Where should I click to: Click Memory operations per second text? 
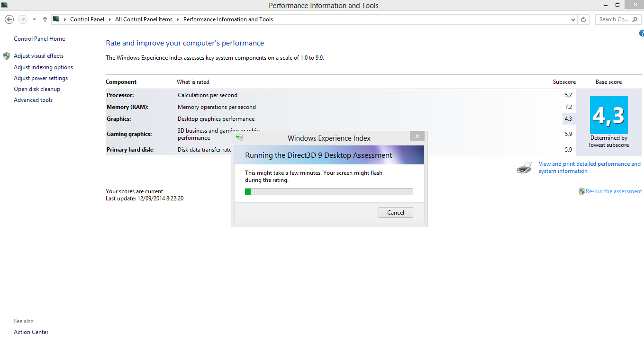point(217,107)
